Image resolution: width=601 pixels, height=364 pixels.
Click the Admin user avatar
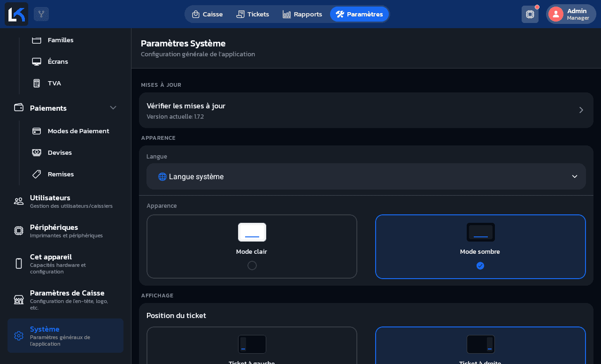click(x=556, y=14)
